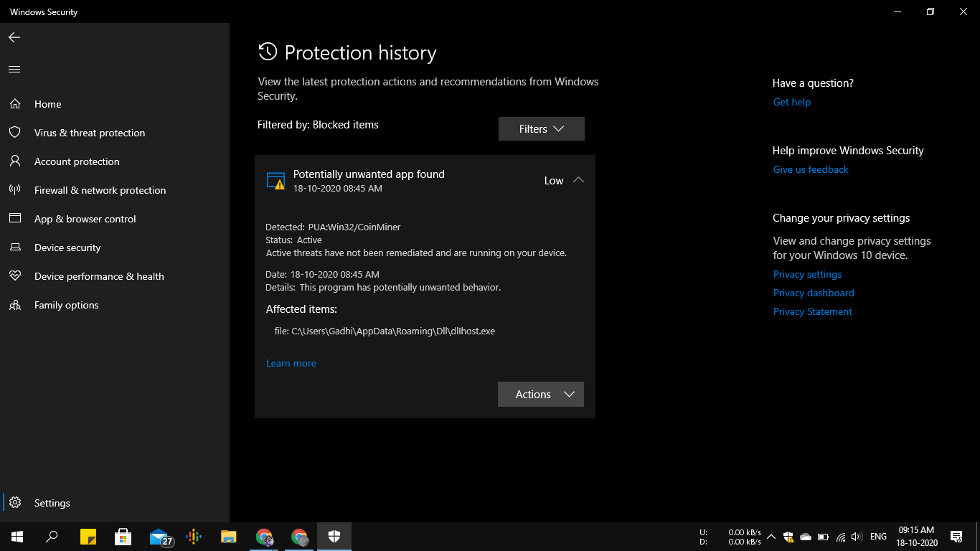Open File Explorer from taskbar
Screen dimensions: 980x551
(228, 537)
